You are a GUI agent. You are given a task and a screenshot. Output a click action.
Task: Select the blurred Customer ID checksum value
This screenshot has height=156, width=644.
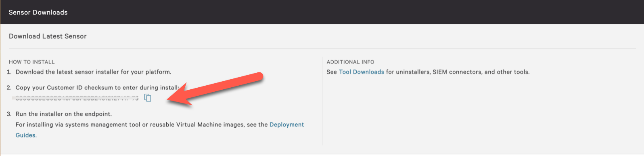point(75,98)
